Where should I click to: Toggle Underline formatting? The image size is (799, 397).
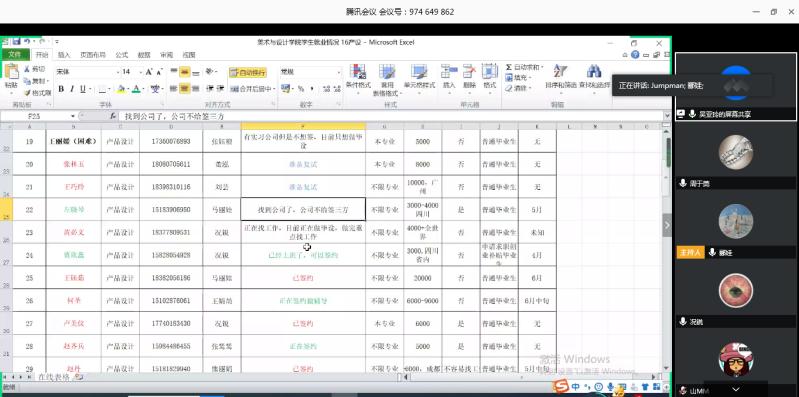[x=83, y=89]
